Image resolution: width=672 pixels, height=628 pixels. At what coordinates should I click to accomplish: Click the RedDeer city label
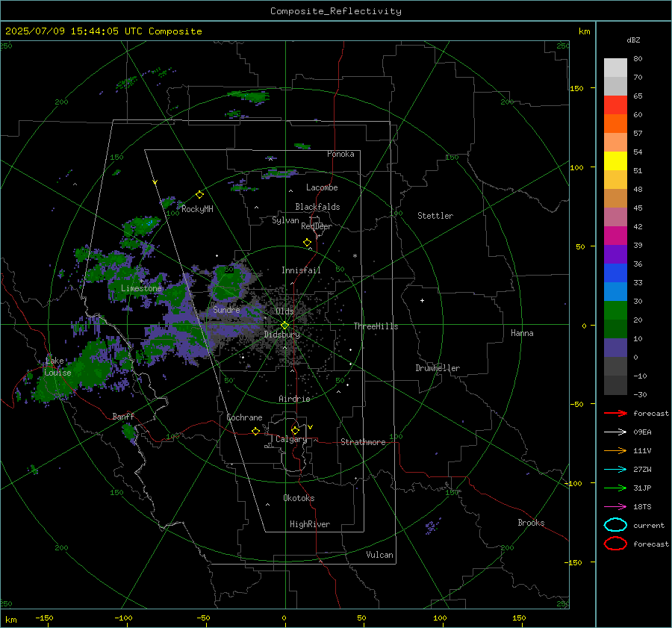click(317, 226)
